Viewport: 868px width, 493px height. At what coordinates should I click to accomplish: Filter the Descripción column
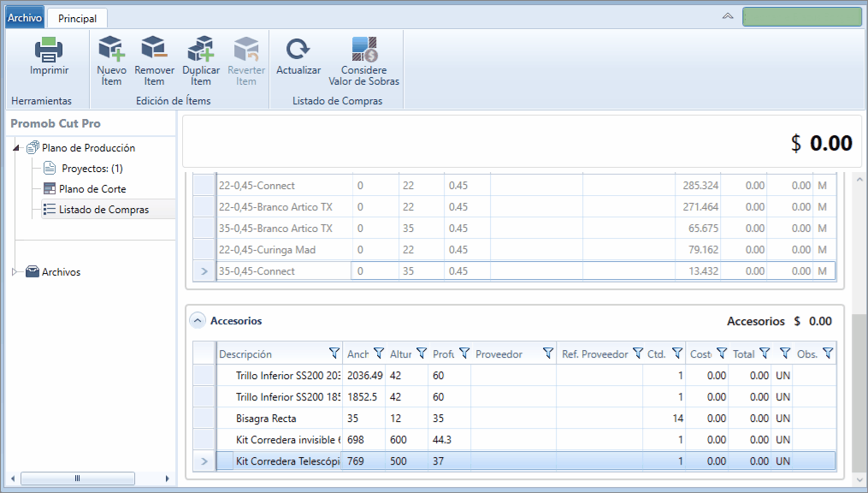click(334, 353)
